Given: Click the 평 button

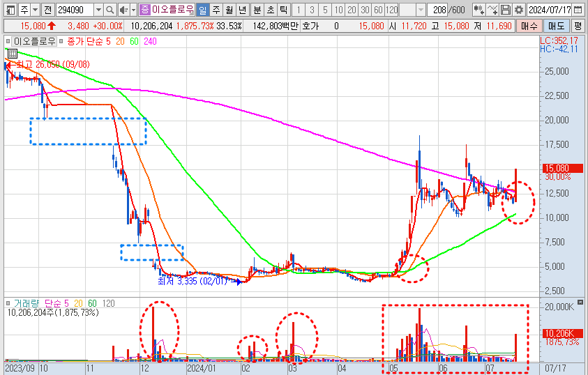Looking at the screenshot, I should (x=578, y=26).
